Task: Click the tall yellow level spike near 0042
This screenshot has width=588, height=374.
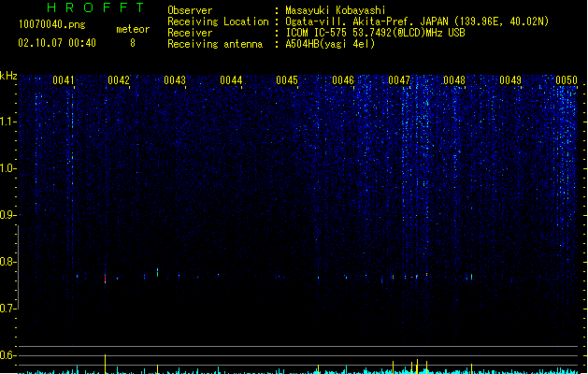Action: (105, 364)
